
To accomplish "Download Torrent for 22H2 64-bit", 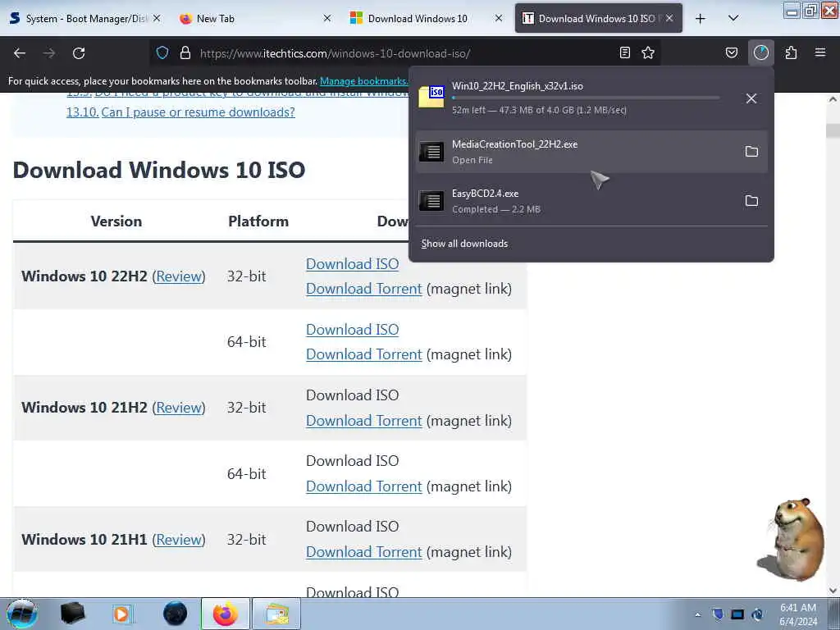I will click(x=364, y=354).
